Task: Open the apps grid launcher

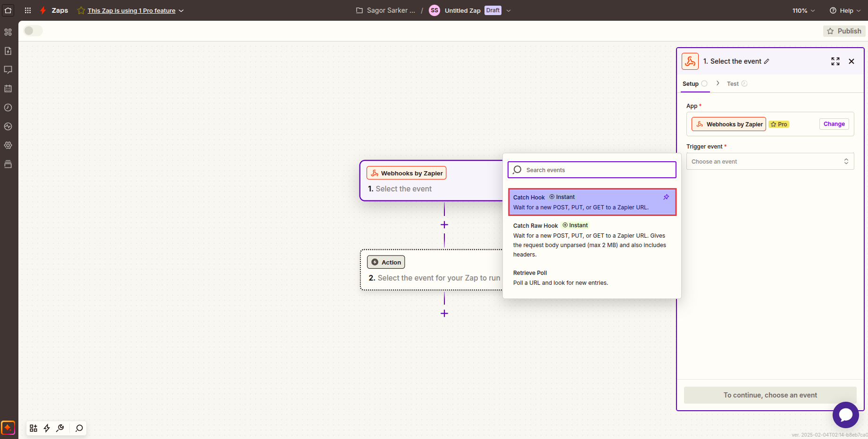Action: click(x=28, y=10)
